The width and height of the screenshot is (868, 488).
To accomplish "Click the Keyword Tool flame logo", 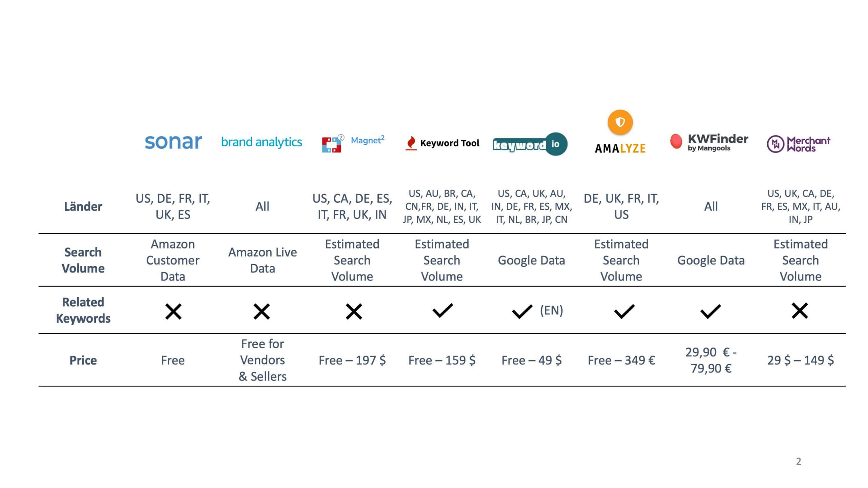I will 411,143.
